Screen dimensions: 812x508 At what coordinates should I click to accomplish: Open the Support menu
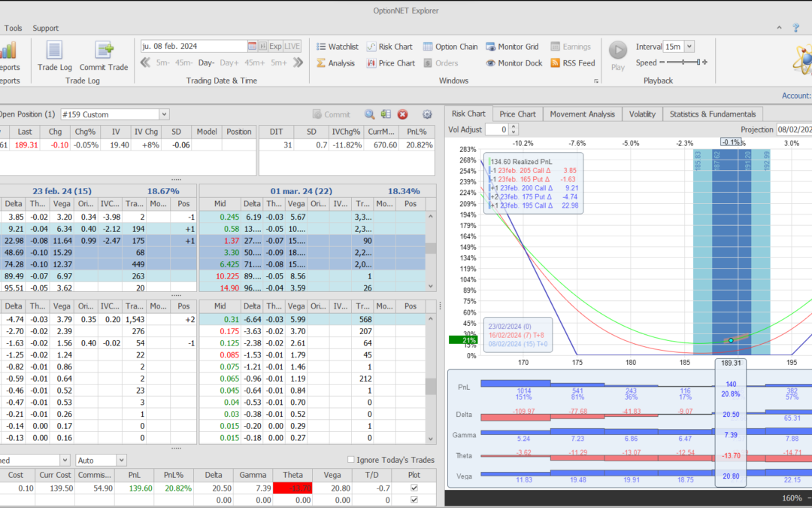pos(45,28)
